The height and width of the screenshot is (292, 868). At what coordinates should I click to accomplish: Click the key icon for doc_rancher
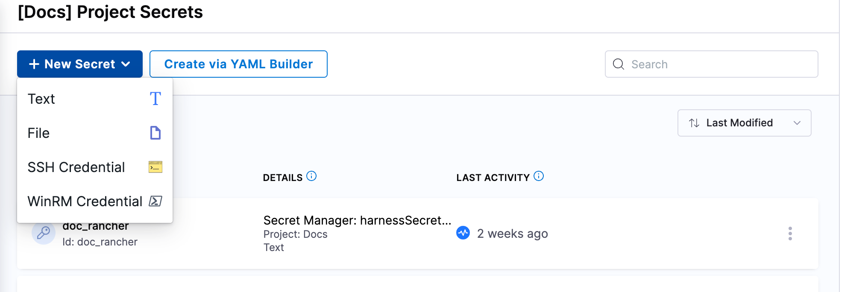[44, 233]
